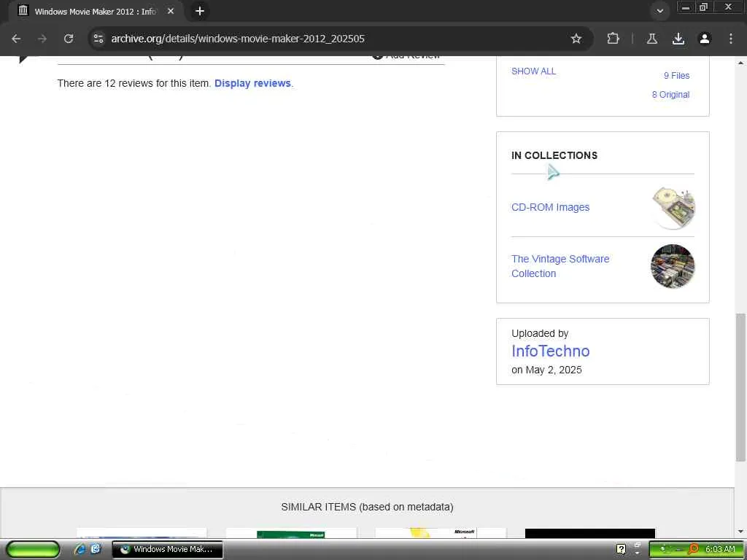Click the IN COLLECTIONS heading

pyautogui.click(x=554, y=155)
